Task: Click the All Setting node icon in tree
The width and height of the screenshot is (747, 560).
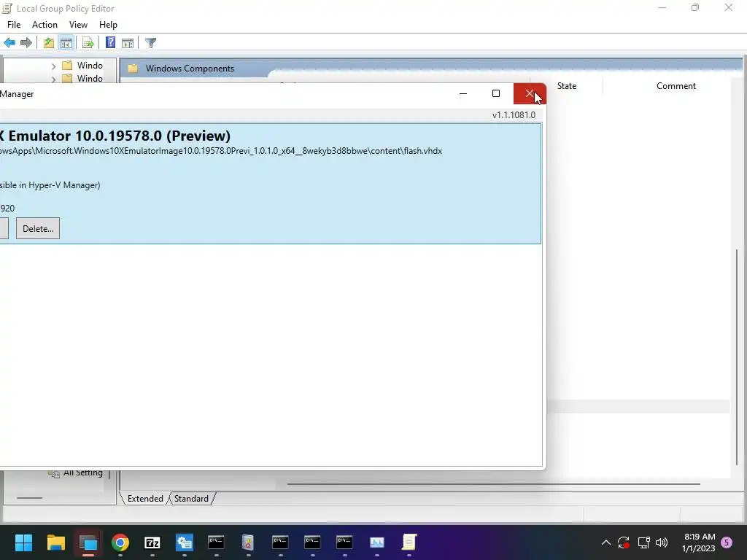Action: click(54, 472)
